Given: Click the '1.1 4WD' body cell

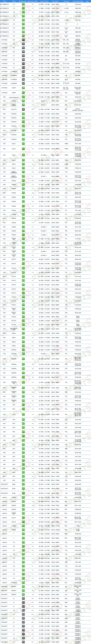Looking at the screenshot, I should [x=66, y=20].
